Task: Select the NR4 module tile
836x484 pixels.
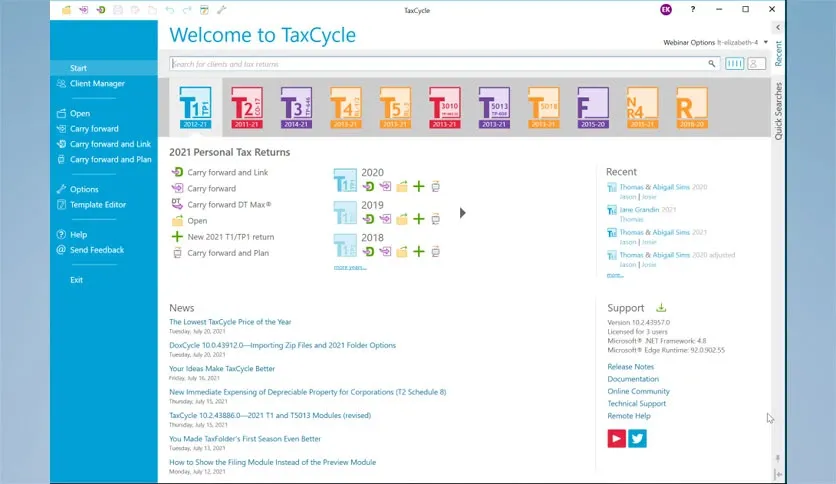Action: point(642,107)
